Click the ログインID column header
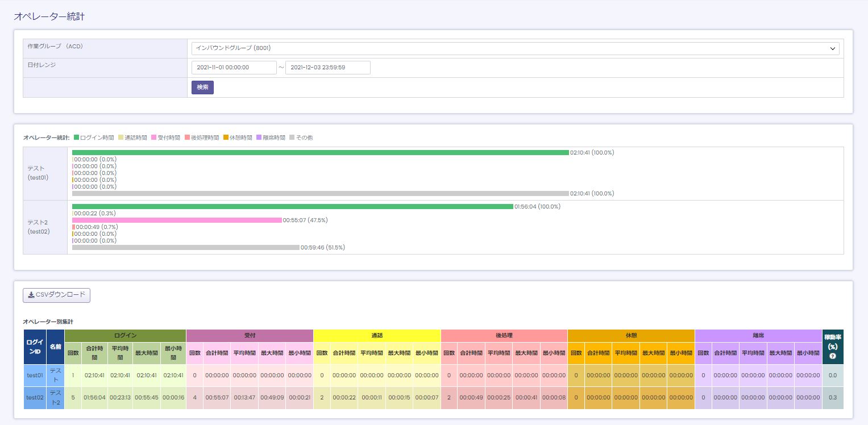Screen dimensions: 868x425 click(x=35, y=347)
